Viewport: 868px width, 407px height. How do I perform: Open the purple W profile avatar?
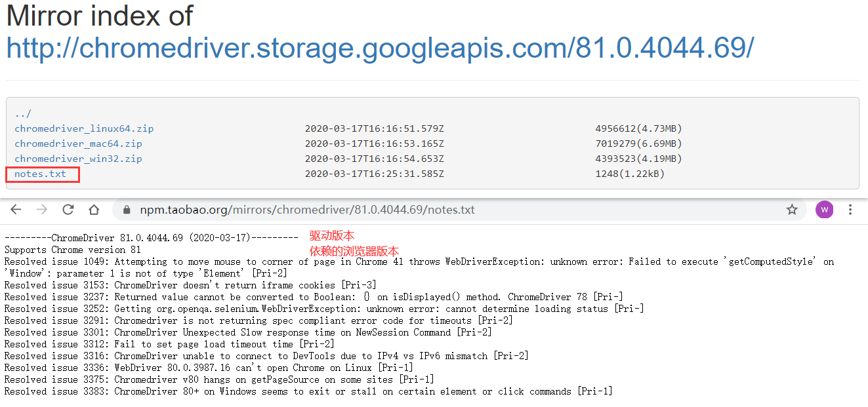[x=824, y=210]
